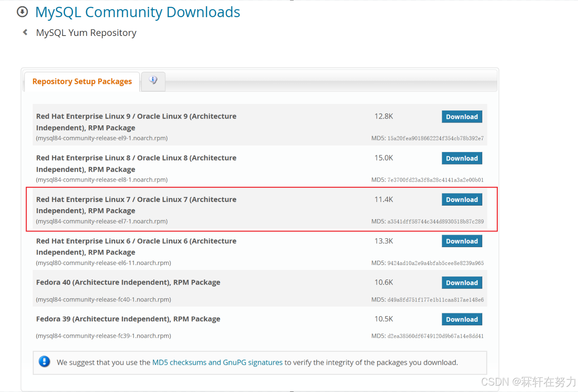The image size is (578, 392).
Task: Click the mysql84-community-release-el9-1.noarch.rpm filename
Action: pos(102,138)
